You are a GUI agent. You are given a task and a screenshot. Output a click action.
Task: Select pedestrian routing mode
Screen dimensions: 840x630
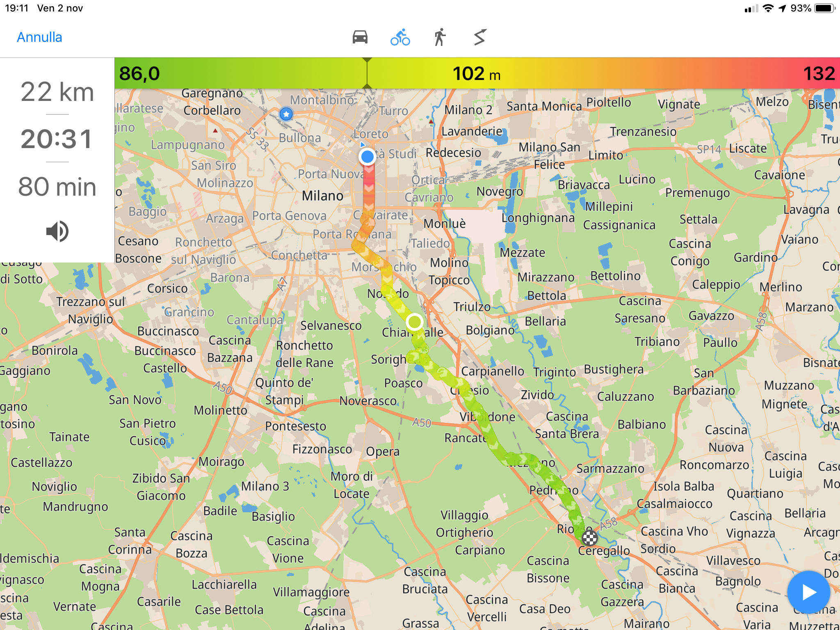440,37
